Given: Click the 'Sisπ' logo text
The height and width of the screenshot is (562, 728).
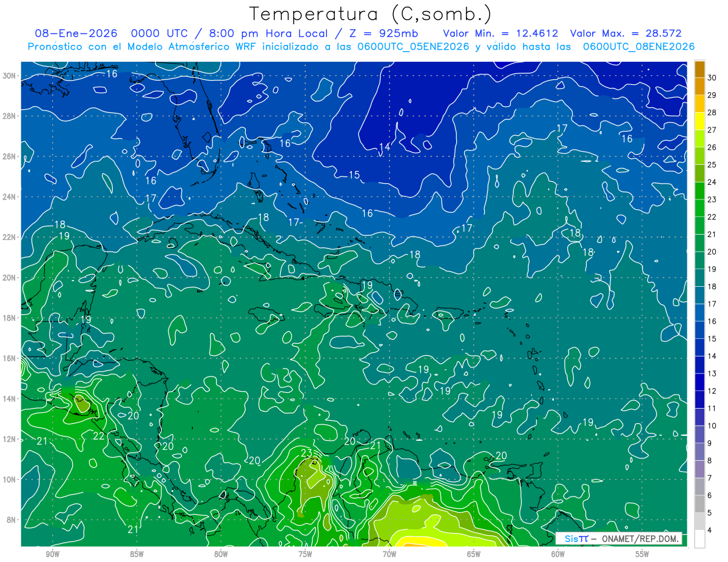Looking at the screenshot, I should pos(576,538).
